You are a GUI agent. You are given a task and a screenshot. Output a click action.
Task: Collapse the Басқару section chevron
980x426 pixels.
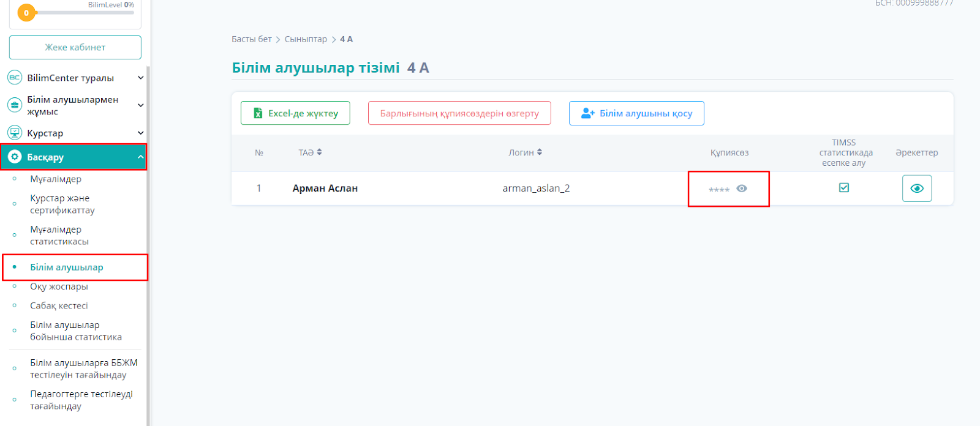(x=140, y=157)
